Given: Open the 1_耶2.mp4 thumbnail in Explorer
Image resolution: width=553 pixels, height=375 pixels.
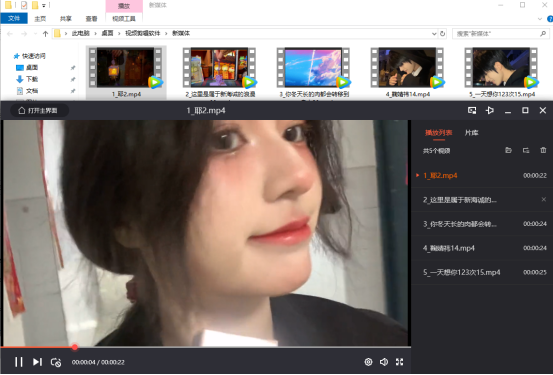Looking at the screenshot, I should tap(126, 68).
